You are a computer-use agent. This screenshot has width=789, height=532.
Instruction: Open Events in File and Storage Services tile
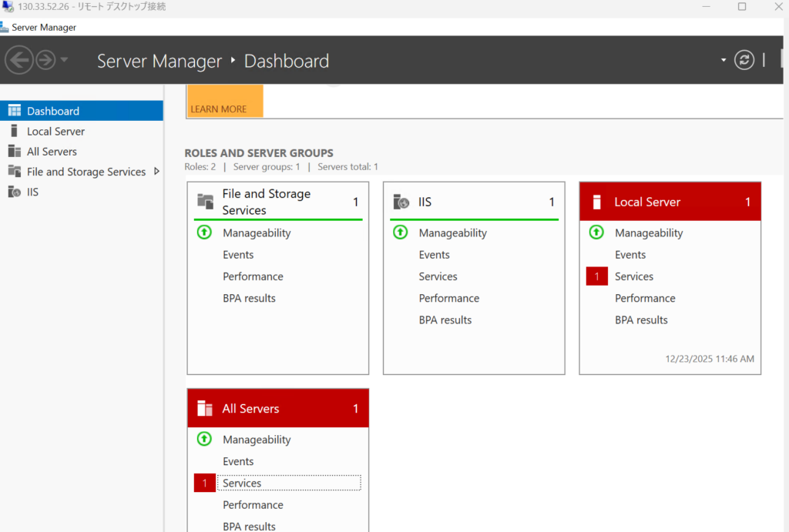pos(238,255)
